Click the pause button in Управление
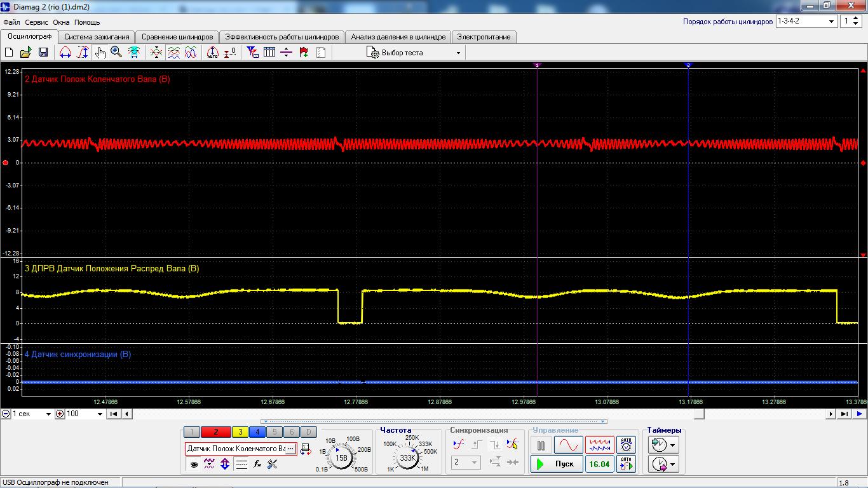868x488 pixels. pyautogui.click(x=541, y=445)
